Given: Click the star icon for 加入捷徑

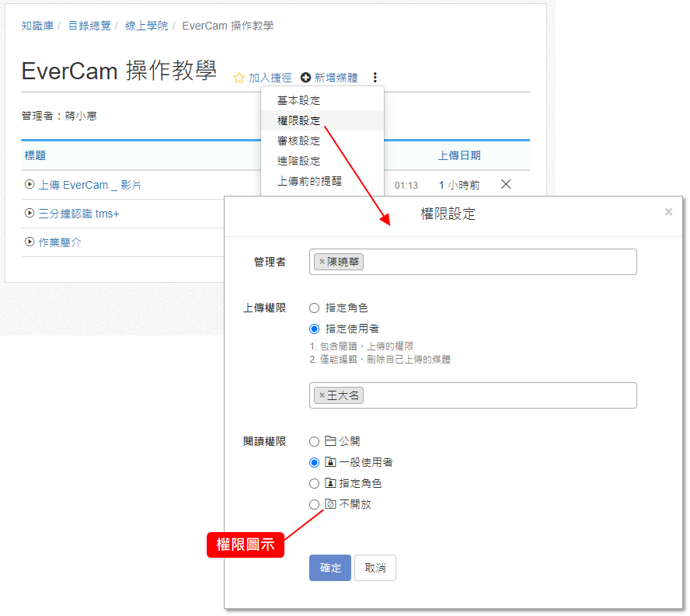Looking at the screenshot, I should click(x=239, y=78).
